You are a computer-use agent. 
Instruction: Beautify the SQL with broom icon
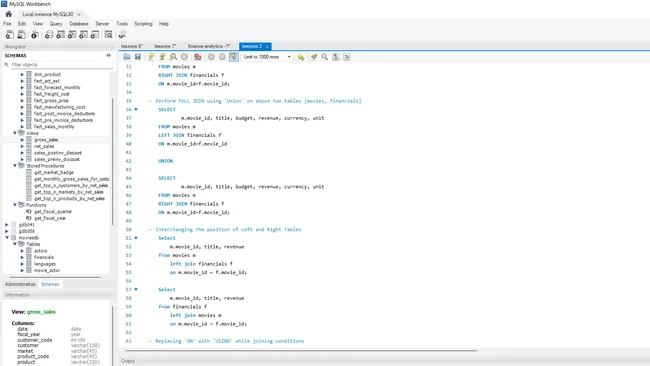point(314,57)
